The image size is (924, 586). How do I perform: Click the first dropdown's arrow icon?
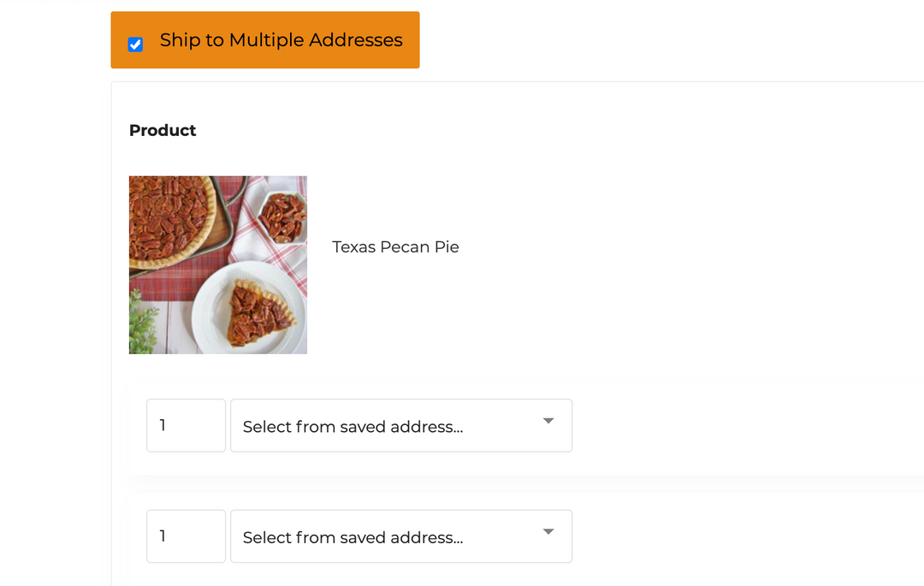coord(548,421)
